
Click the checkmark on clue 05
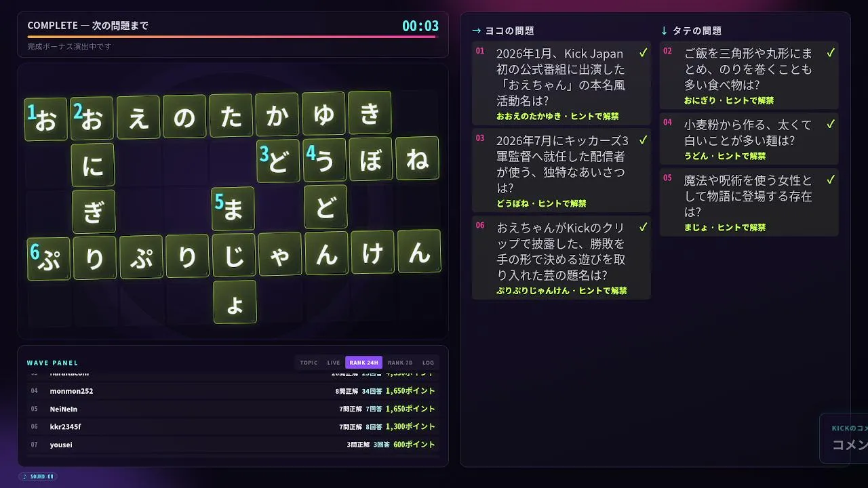point(831,180)
